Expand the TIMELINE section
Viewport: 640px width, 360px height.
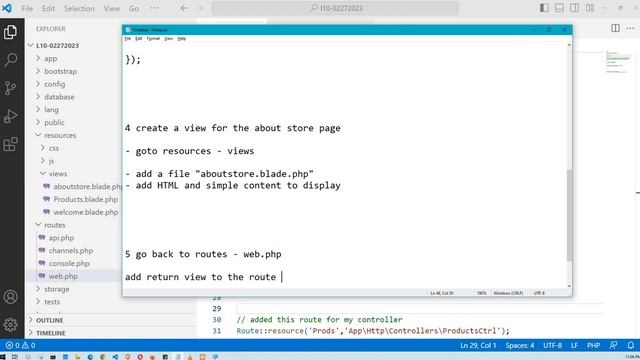tap(51, 333)
